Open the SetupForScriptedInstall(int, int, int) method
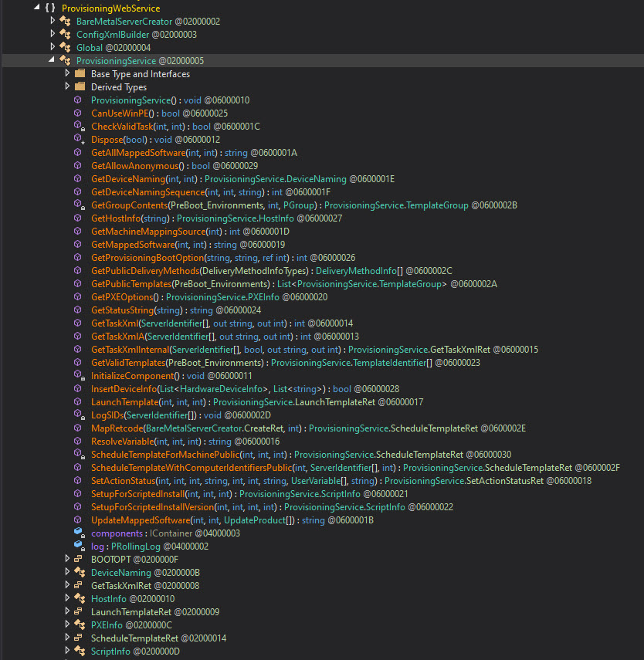 pos(249,494)
